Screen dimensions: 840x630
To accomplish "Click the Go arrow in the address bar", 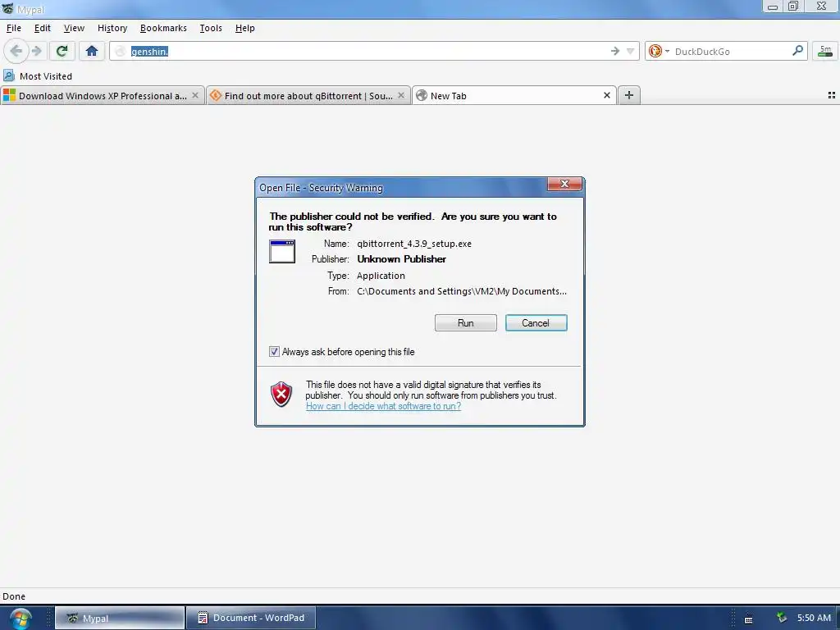I will tap(615, 51).
